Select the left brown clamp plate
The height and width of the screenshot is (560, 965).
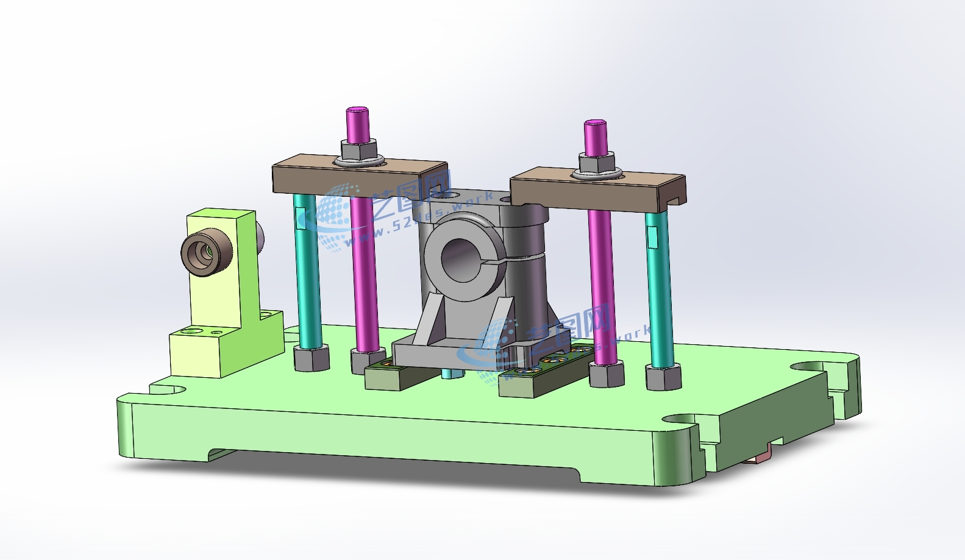360,177
